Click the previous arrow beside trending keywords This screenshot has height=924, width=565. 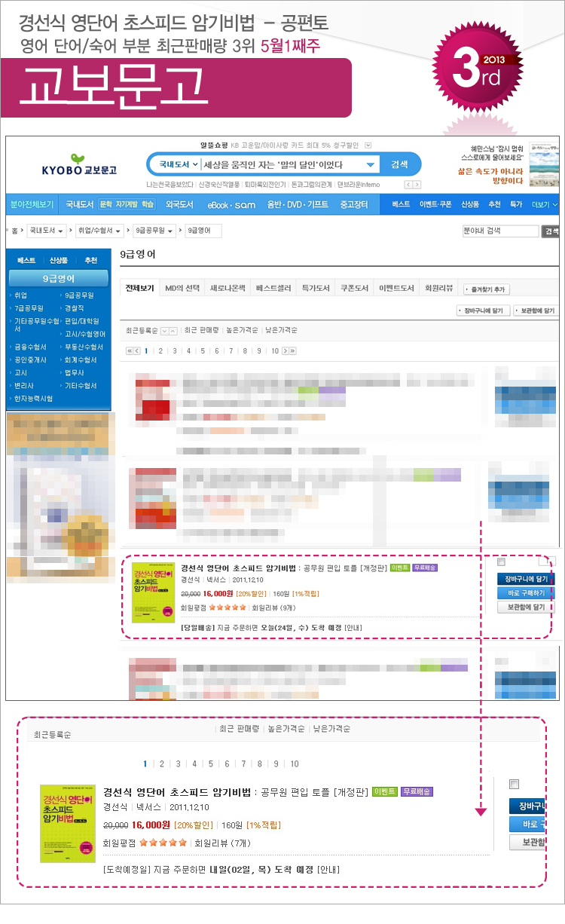[x=408, y=185]
